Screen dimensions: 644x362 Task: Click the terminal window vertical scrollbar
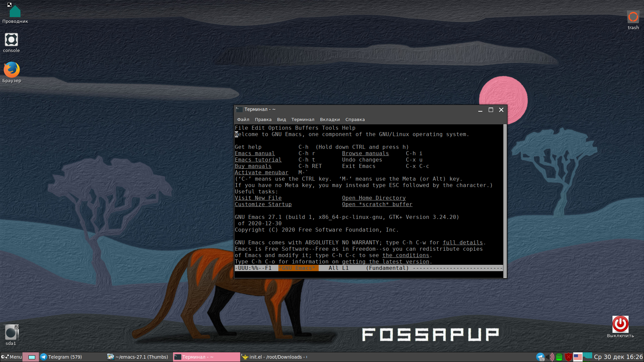click(x=505, y=201)
